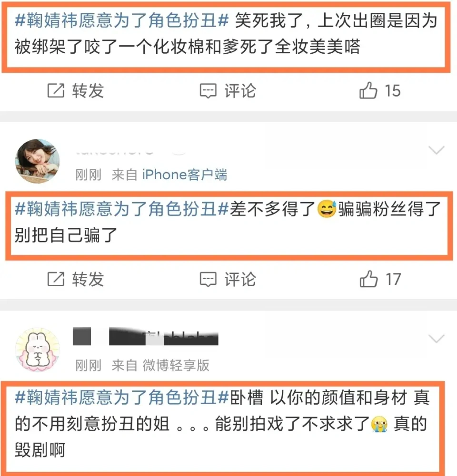Click 评论 text under the second post
The image size is (457, 476).
240,279
